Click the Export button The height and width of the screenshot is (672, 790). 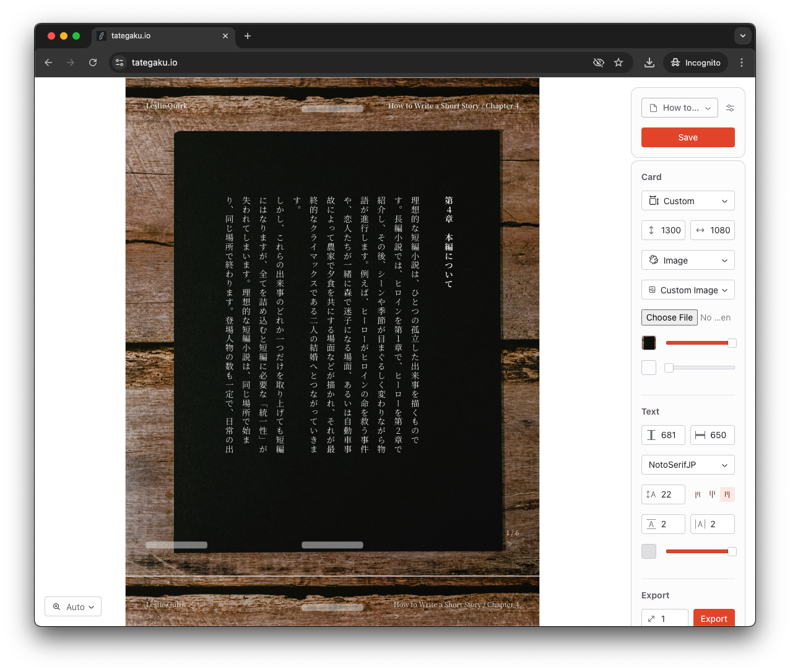714,618
